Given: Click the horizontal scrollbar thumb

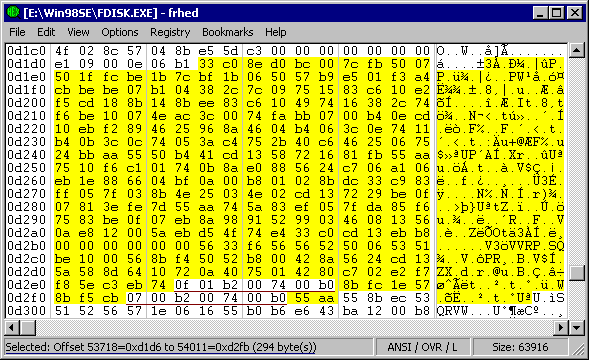Looking at the screenshot, I should 27,328.
